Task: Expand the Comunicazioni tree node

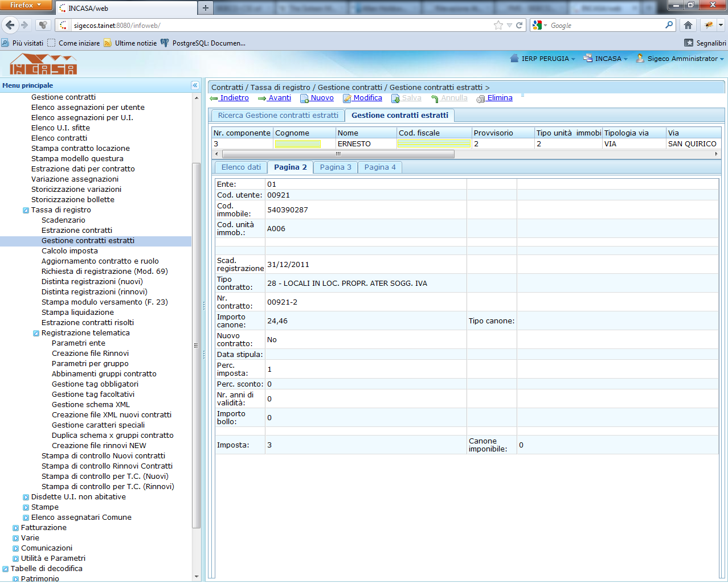Action: [x=15, y=548]
